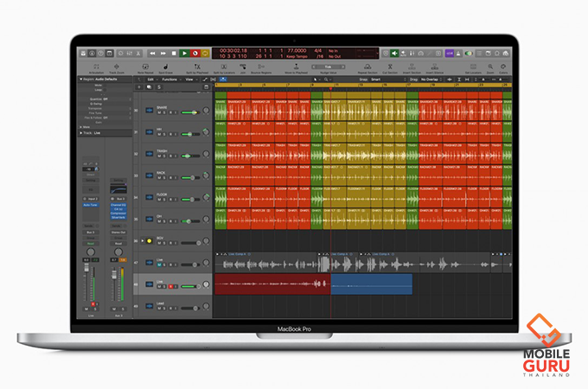Toggle purple Count-in 1234 button
Screen dimensions: 588x389
(450, 54)
